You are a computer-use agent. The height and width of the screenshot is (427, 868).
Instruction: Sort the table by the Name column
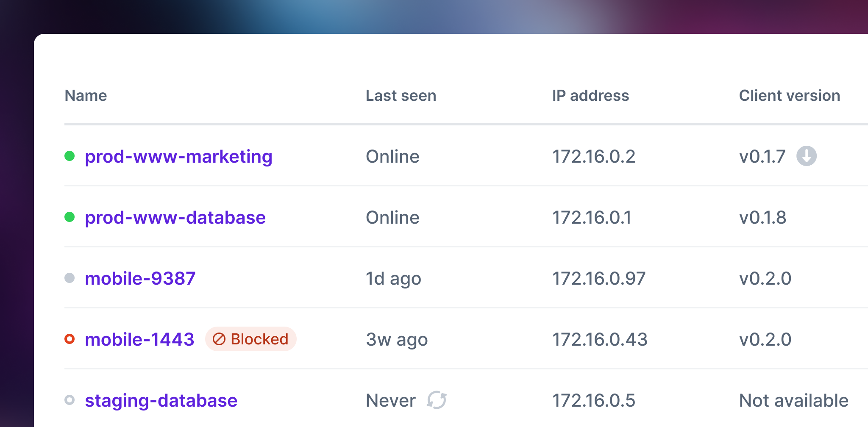85,95
